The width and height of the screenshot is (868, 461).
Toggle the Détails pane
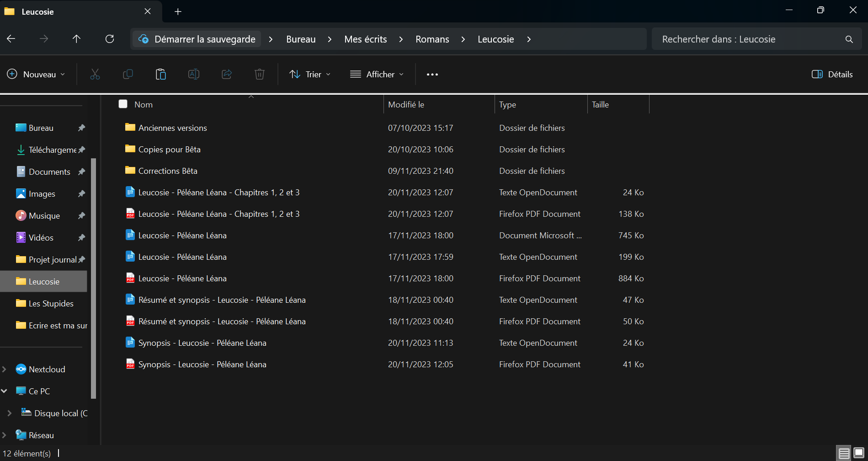832,74
